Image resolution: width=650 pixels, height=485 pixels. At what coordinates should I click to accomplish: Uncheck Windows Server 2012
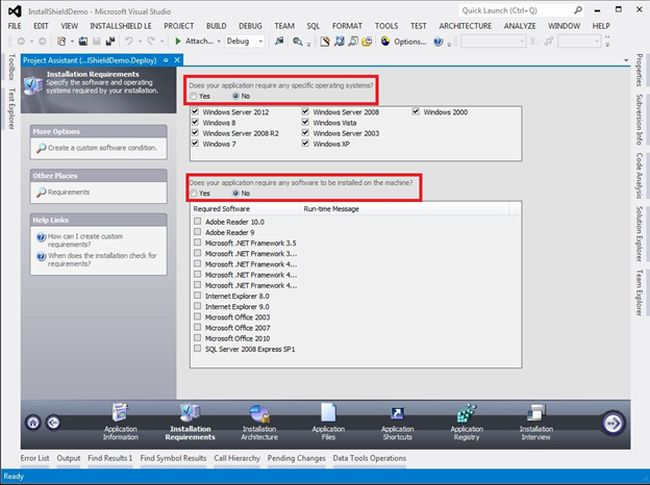[195, 112]
